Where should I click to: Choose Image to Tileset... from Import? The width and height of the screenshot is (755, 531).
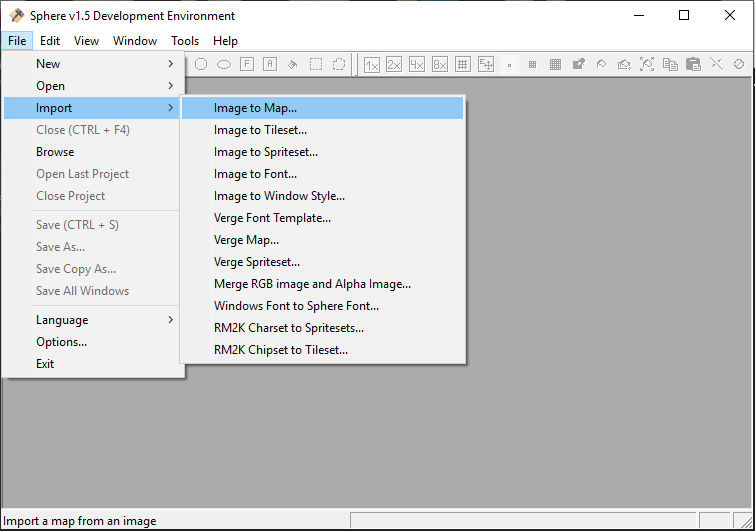point(260,130)
